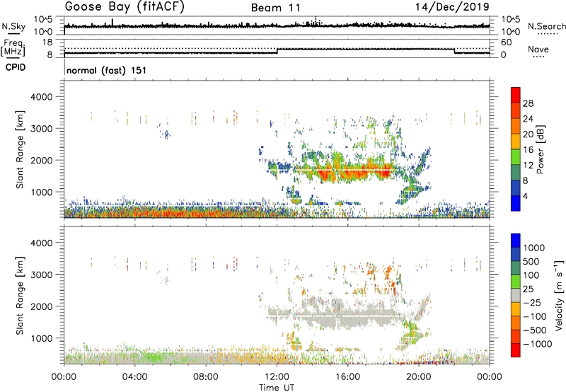This screenshot has width=566, height=392.
Task: Click the '08:00' time axis tick label
Action: [x=206, y=377]
